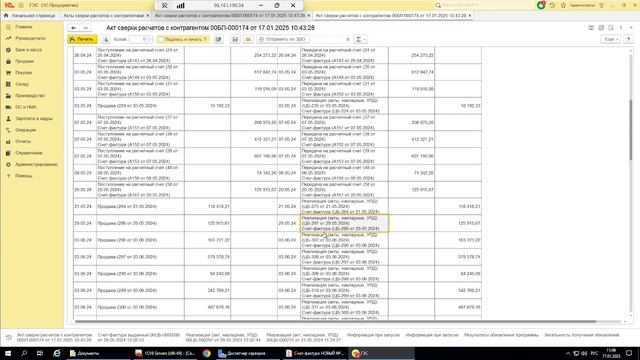
Task: Open Windows Start menu
Action: pyautogui.click(x=8, y=353)
